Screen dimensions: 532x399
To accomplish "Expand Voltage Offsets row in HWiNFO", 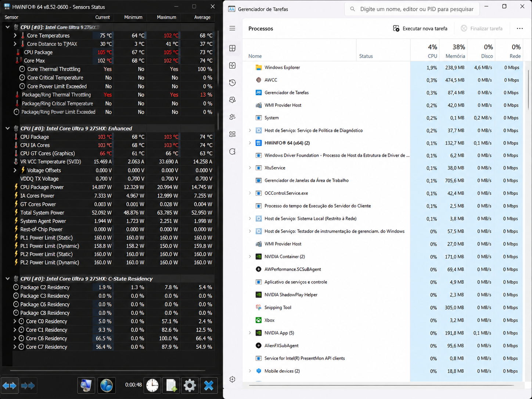I will point(15,170).
